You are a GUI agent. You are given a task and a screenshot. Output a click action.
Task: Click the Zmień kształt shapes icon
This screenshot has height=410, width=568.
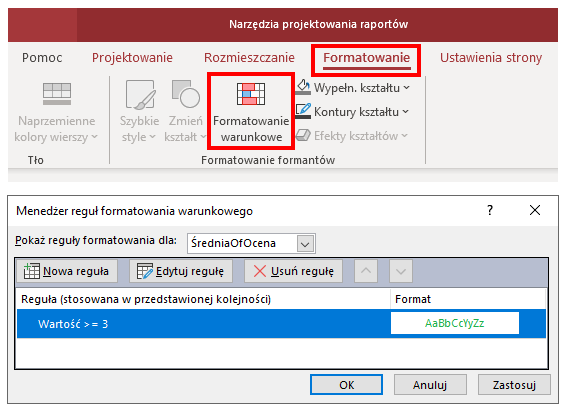[x=185, y=94]
